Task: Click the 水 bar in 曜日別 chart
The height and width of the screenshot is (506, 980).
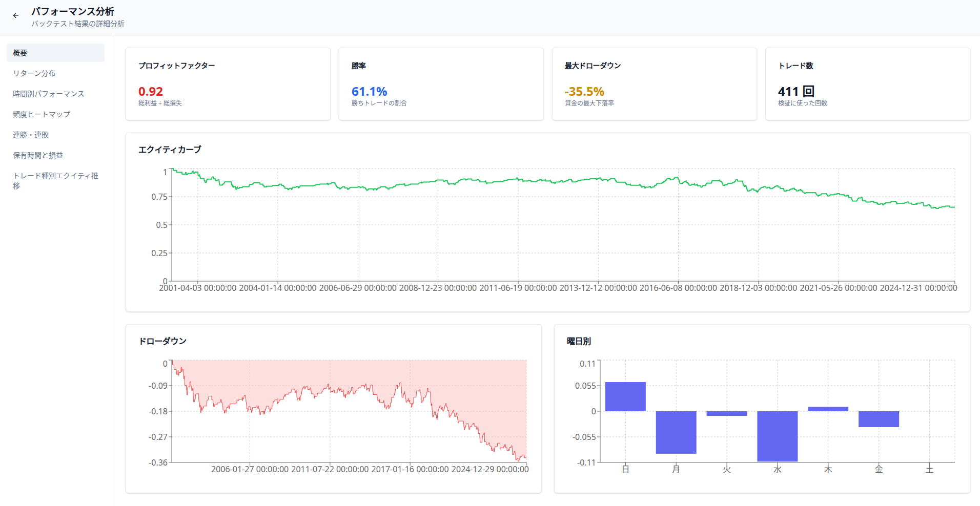Action: [x=777, y=436]
